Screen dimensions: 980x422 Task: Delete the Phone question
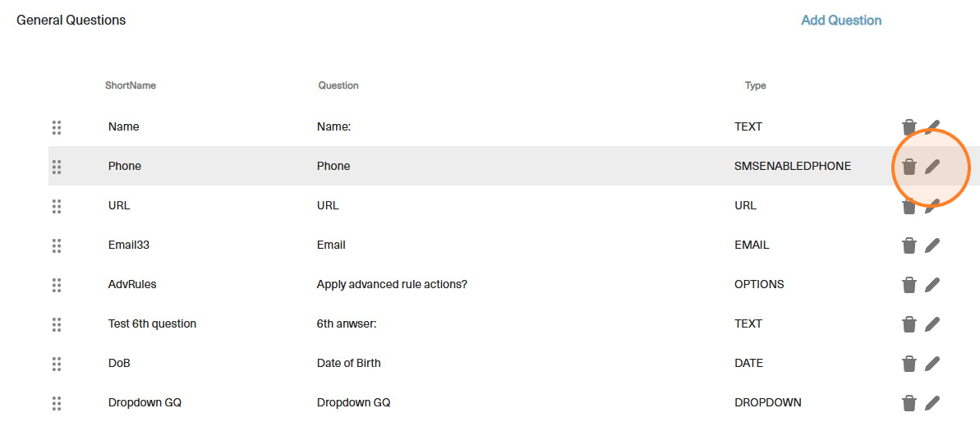909,167
